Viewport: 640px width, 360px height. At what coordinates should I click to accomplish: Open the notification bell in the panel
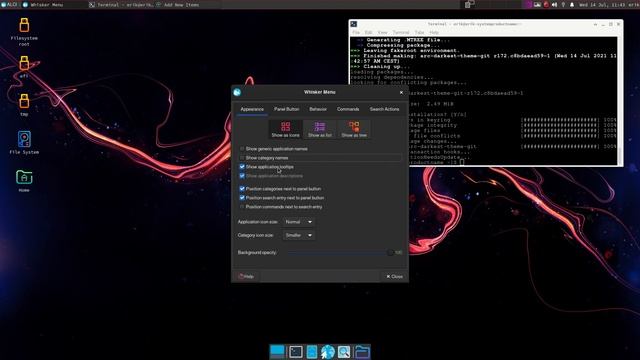pos(572,4)
